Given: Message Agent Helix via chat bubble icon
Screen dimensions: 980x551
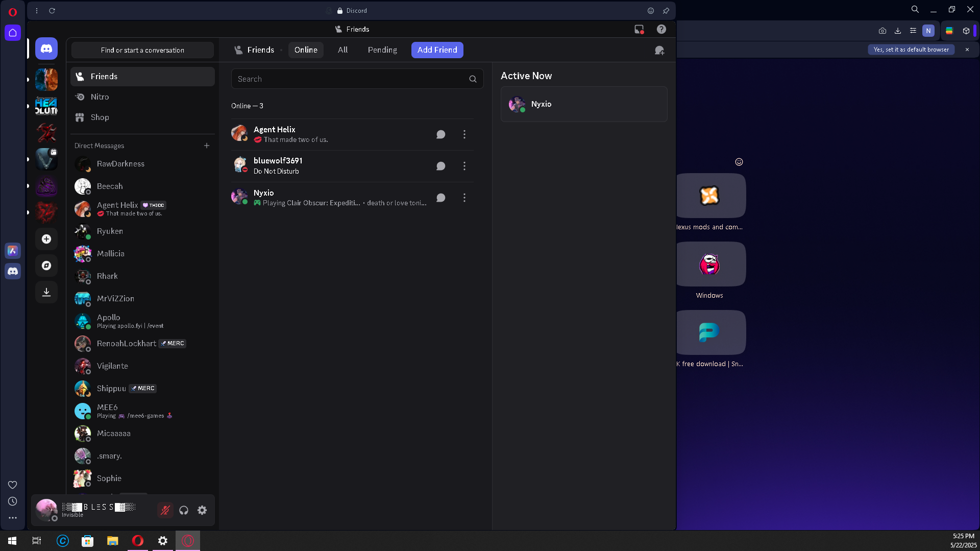Looking at the screenshot, I should [441, 134].
